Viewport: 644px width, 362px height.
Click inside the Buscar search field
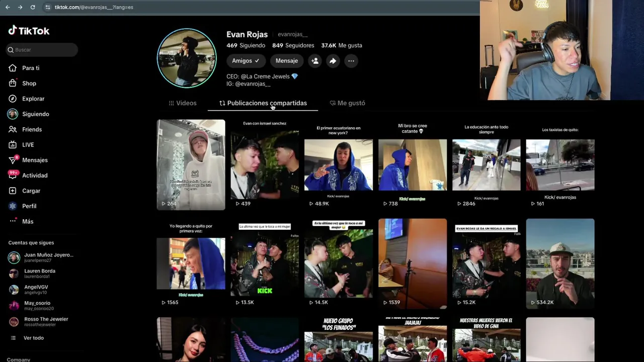click(x=42, y=50)
